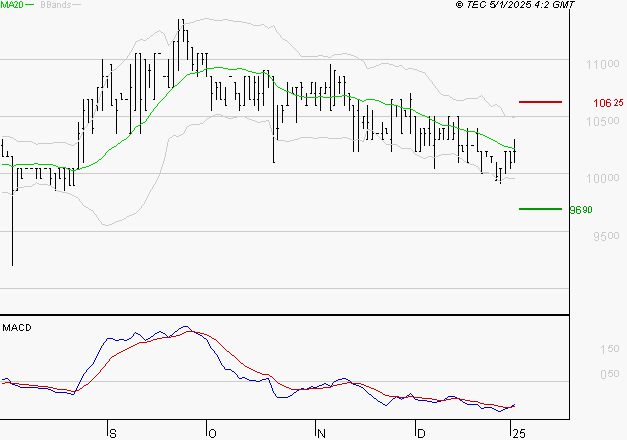Click the green support level line
Viewport: 627px width, 440px height.
540,209
